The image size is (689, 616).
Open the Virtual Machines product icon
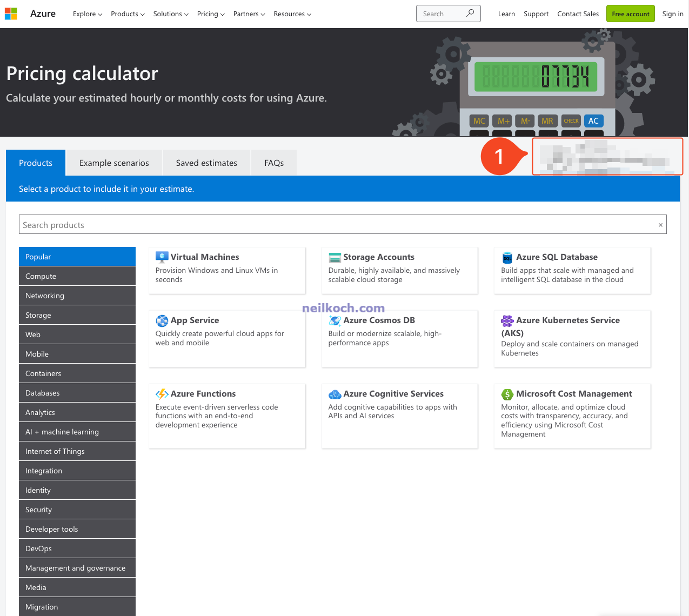click(x=162, y=257)
